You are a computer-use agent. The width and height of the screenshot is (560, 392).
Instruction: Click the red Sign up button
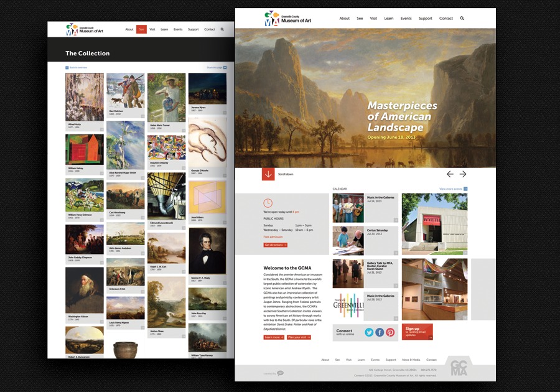point(417,332)
